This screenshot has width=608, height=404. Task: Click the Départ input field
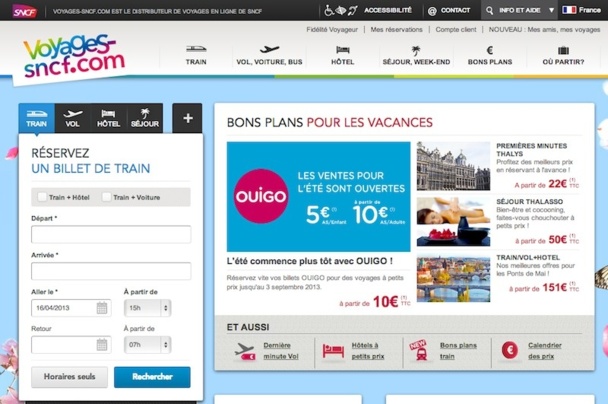[x=111, y=234]
